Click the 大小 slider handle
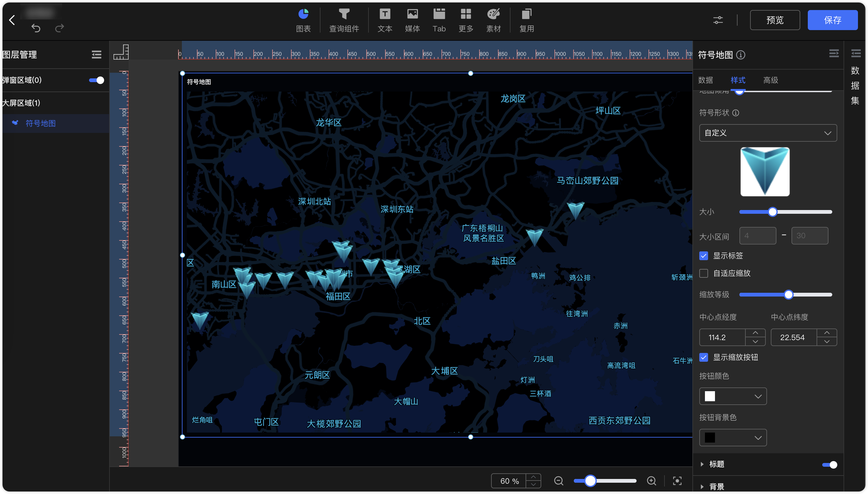Image resolution: width=868 pixels, height=494 pixels. click(772, 212)
